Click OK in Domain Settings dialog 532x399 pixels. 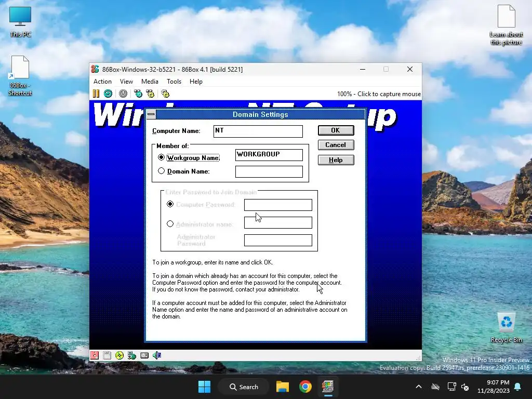(x=336, y=130)
